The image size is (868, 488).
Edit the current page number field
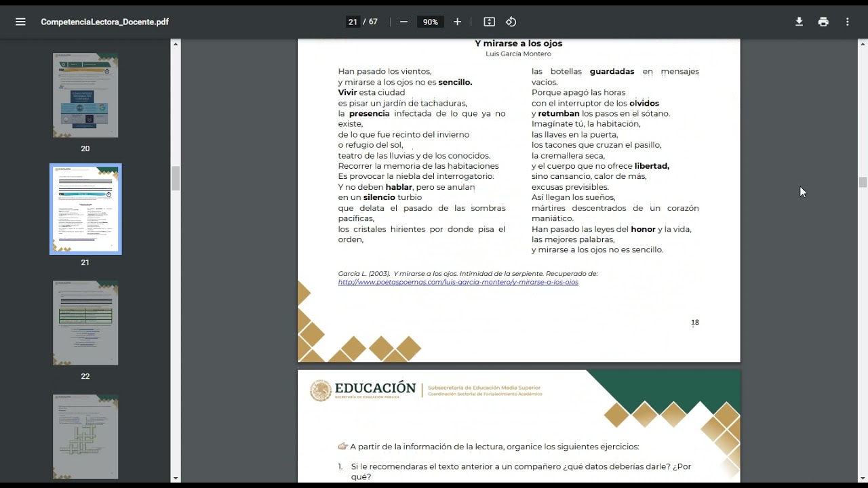click(353, 22)
